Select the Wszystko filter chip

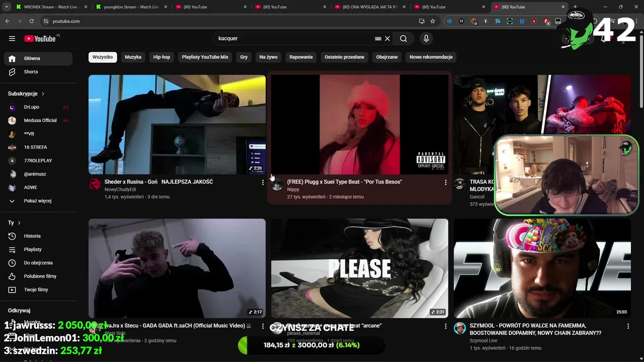coord(103,57)
